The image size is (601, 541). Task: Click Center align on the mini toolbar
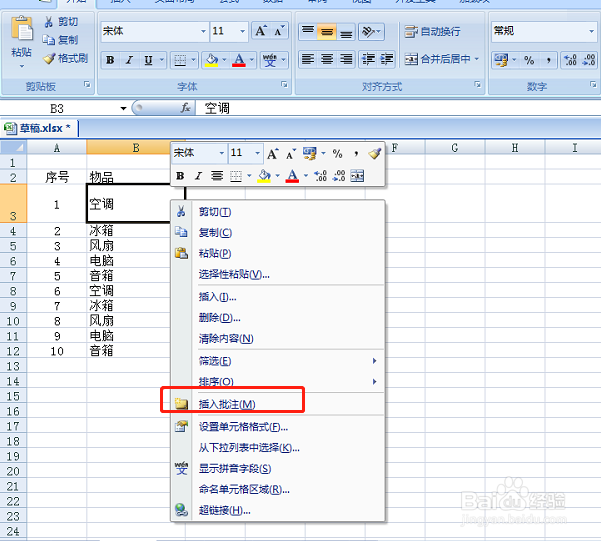pyautogui.click(x=217, y=176)
